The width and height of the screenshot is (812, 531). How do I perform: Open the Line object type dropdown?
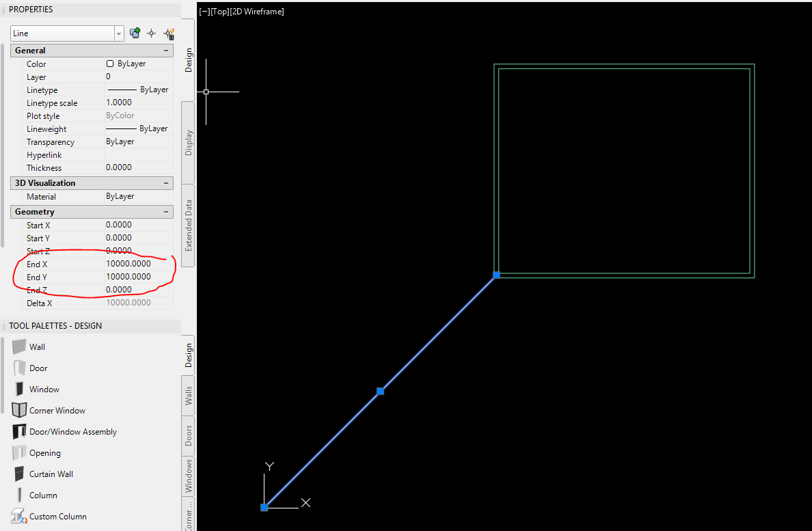tap(119, 33)
